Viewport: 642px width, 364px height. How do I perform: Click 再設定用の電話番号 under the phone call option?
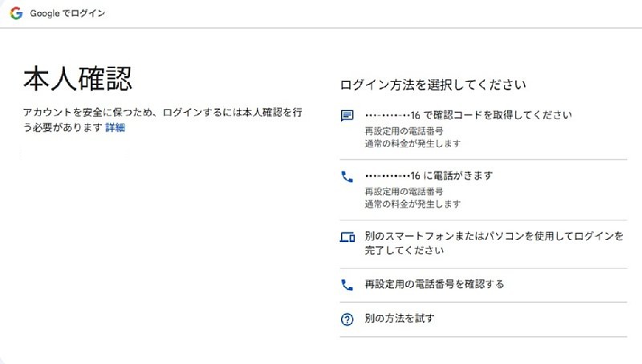pos(404,191)
